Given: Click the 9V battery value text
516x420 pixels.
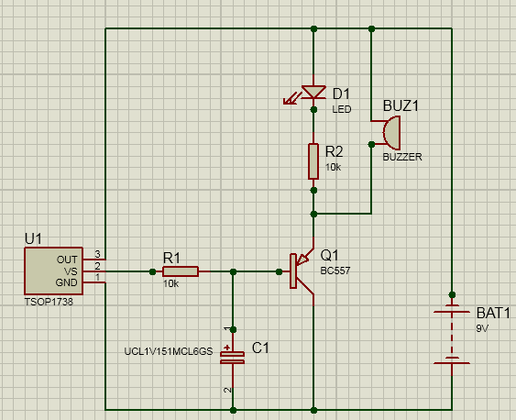Looking at the screenshot, I should 482,328.
